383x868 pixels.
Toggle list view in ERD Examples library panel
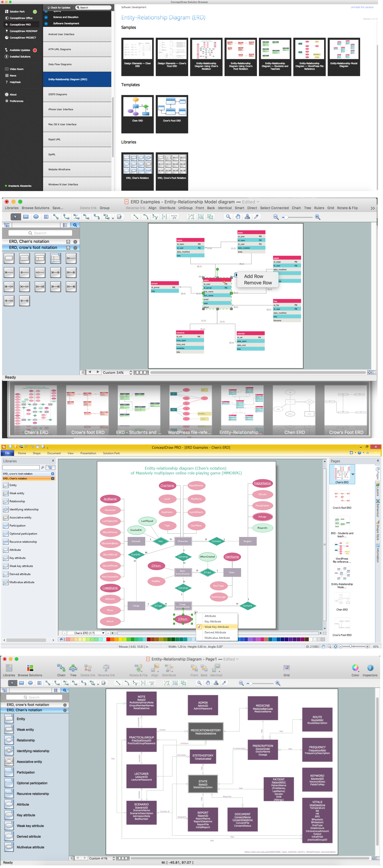pyautogui.click(x=65, y=225)
